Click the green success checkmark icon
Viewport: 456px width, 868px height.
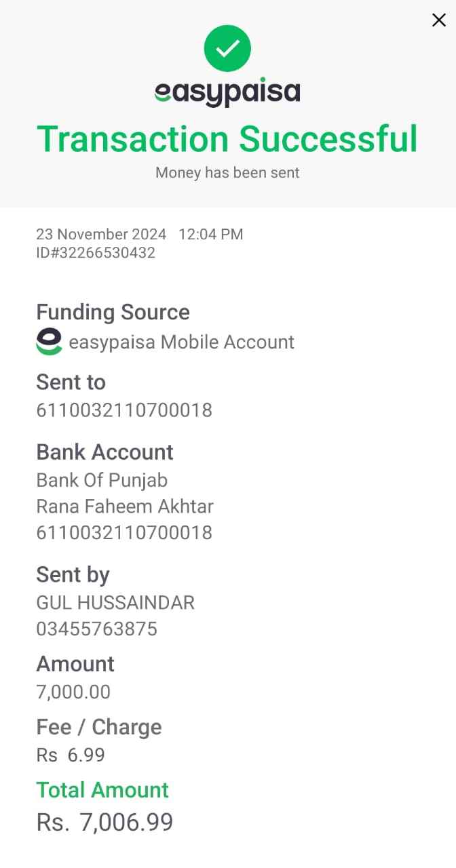pos(227,48)
